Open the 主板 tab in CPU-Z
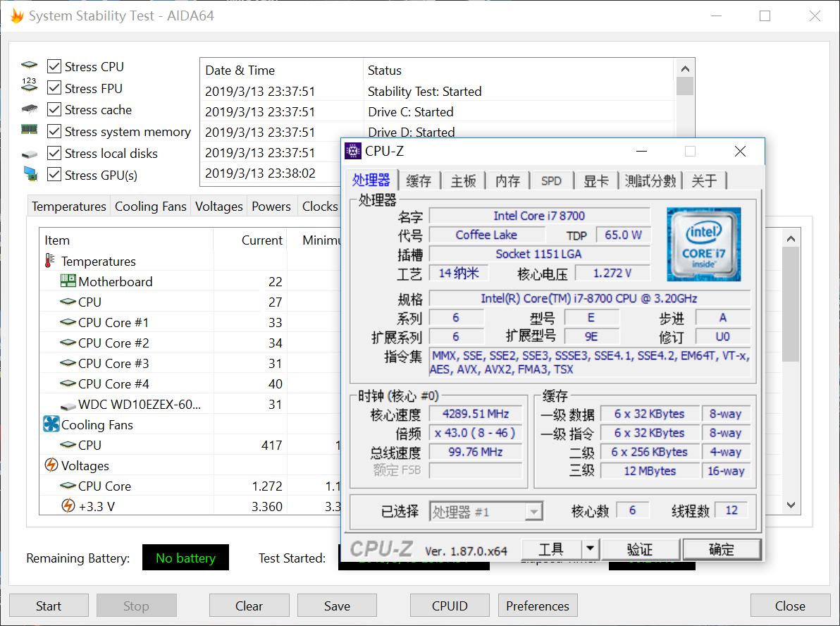The image size is (840, 626). [x=463, y=181]
